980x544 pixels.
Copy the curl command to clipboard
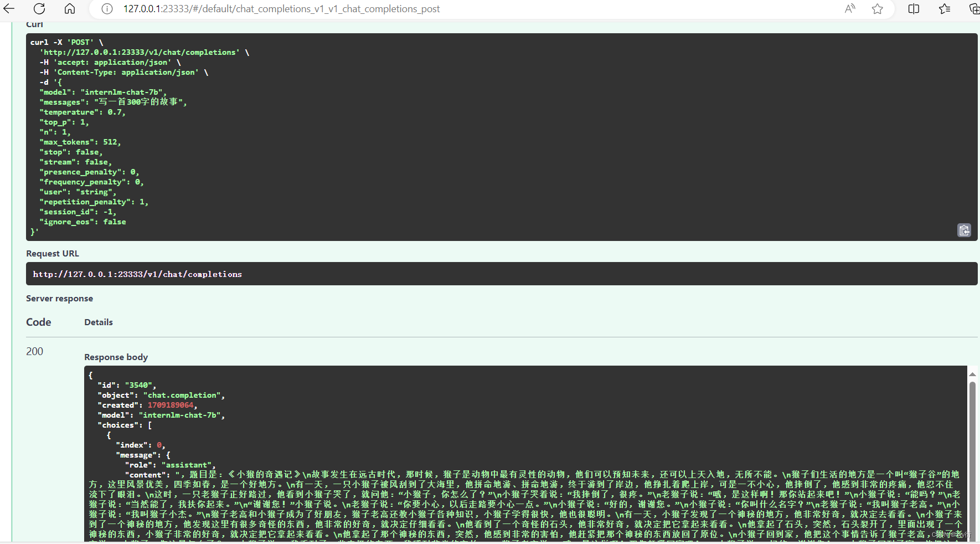964,230
